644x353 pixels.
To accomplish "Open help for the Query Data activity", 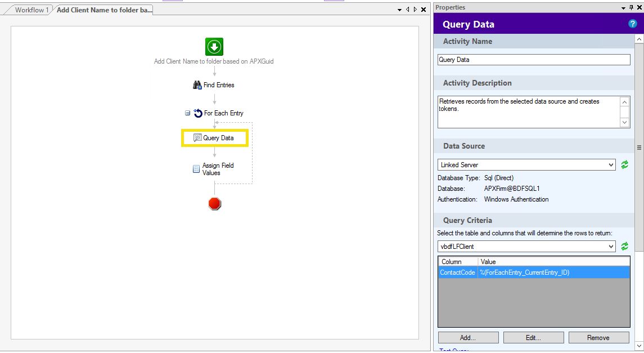I will click(x=632, y=24).
